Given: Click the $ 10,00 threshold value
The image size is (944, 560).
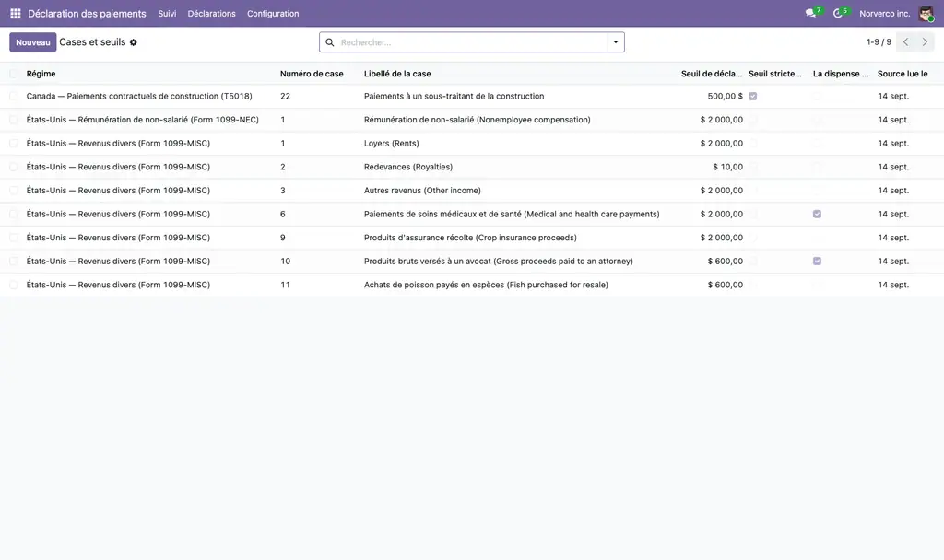Looking at the screenshot, I should pyautogui.click(x=728, y=168).
